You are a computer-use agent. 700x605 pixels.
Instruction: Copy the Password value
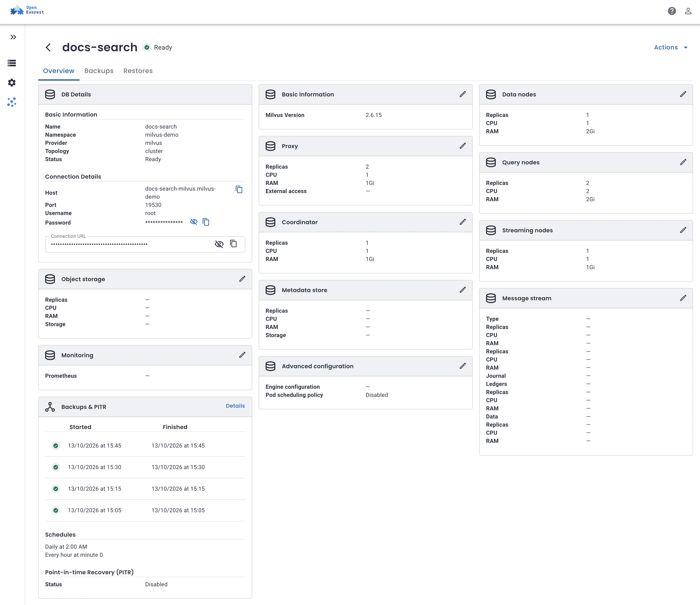tap(206, 222)
